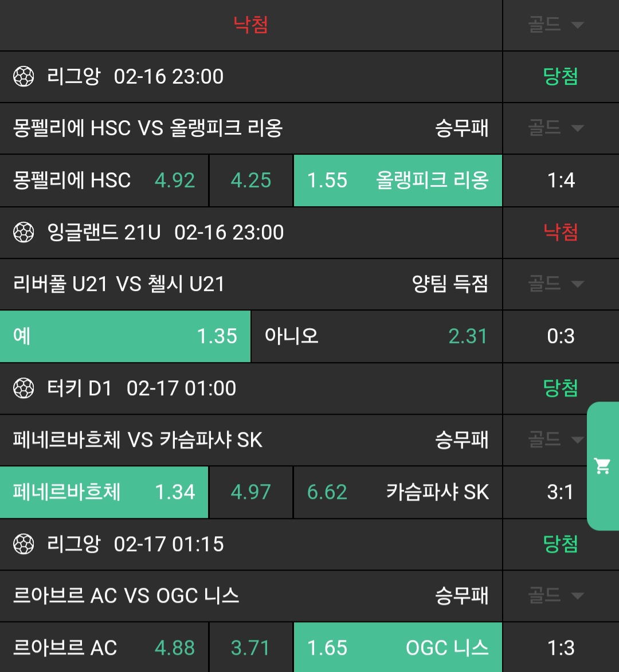Select 올랭피크 리옹 1.55 odds option
Viewport: 619px width, 672px height.
click(398, 180)
